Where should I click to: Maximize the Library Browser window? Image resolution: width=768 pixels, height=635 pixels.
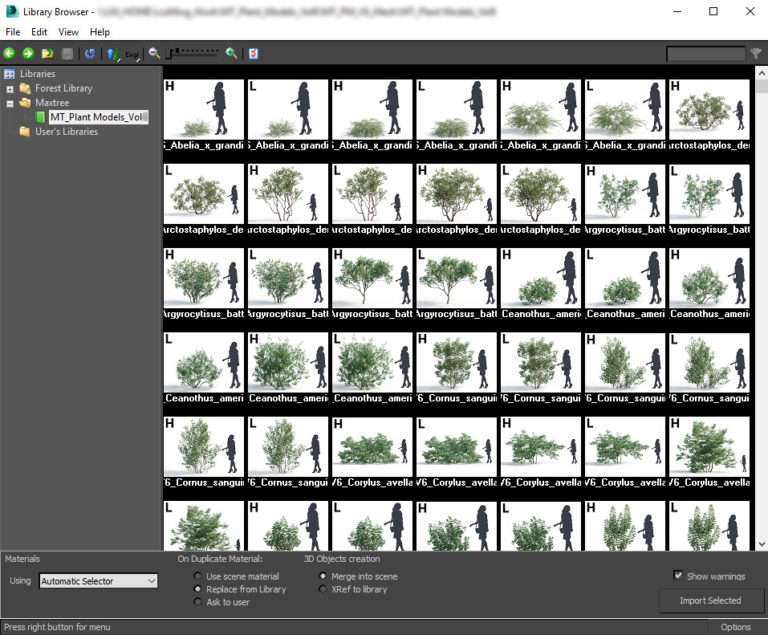pos(714,11)
